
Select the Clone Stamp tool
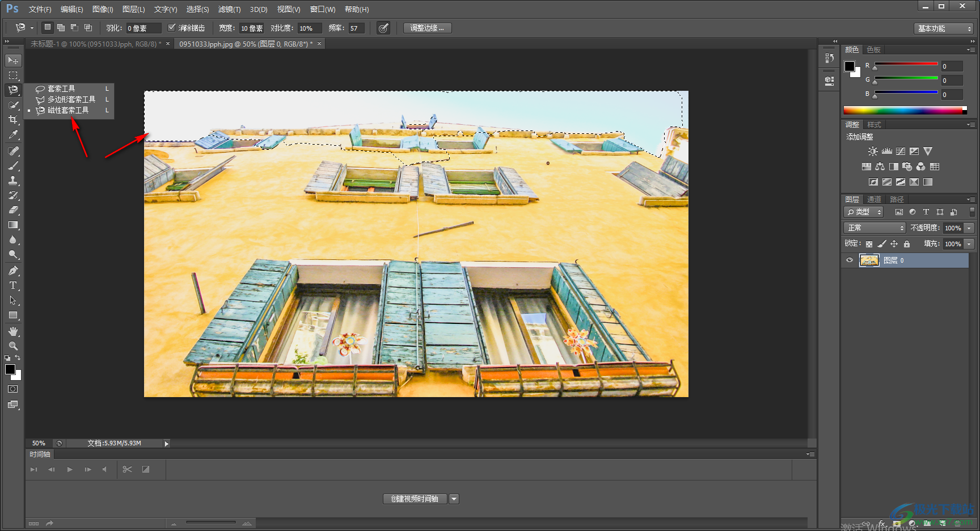(x=13, y=180)
